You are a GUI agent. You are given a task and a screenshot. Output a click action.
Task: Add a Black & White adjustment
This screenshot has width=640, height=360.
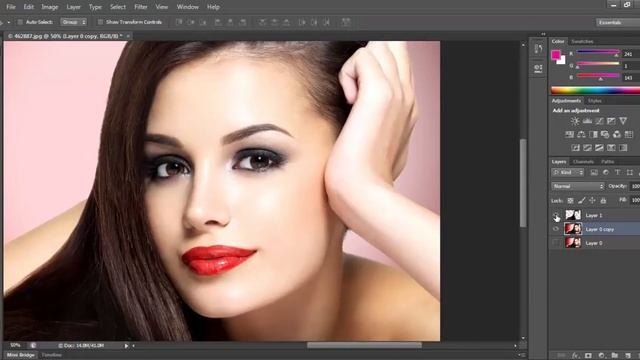(x=593, y=134)
